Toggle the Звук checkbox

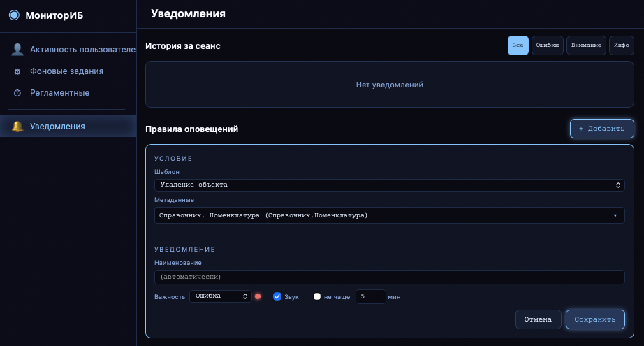(277, 296)
